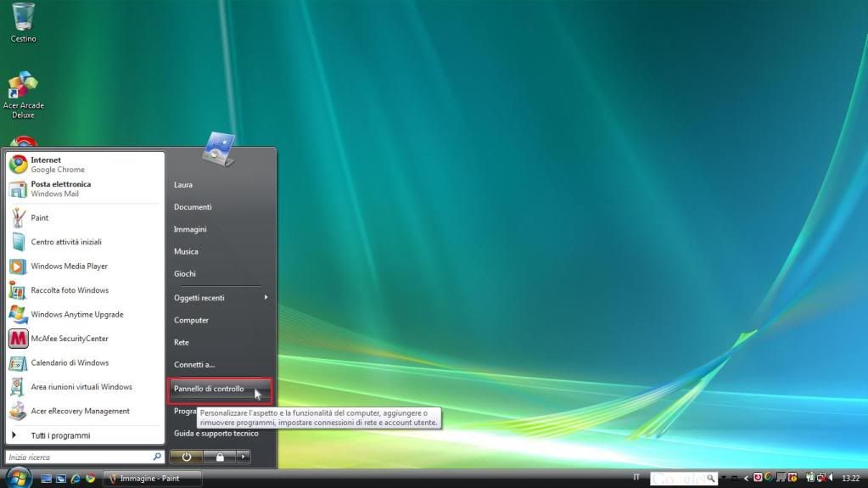Viewport: 868px width, 488px height.
Task: Lock the computer with padlock button
Action: pos(220,457)
